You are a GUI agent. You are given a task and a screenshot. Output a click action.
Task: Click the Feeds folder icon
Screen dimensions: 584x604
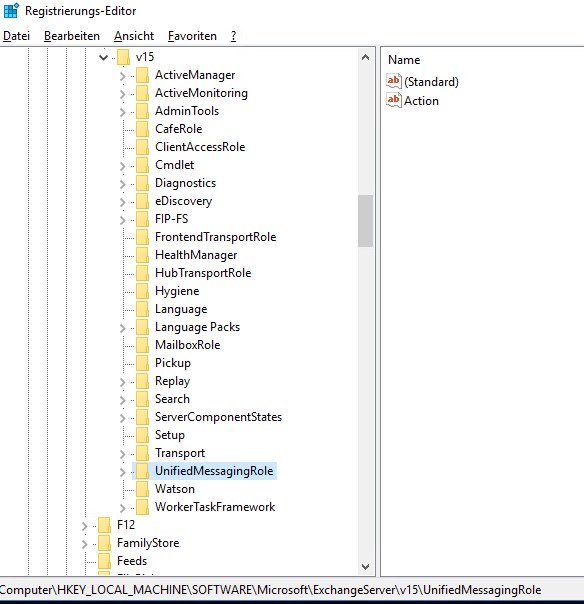(104, 561)
